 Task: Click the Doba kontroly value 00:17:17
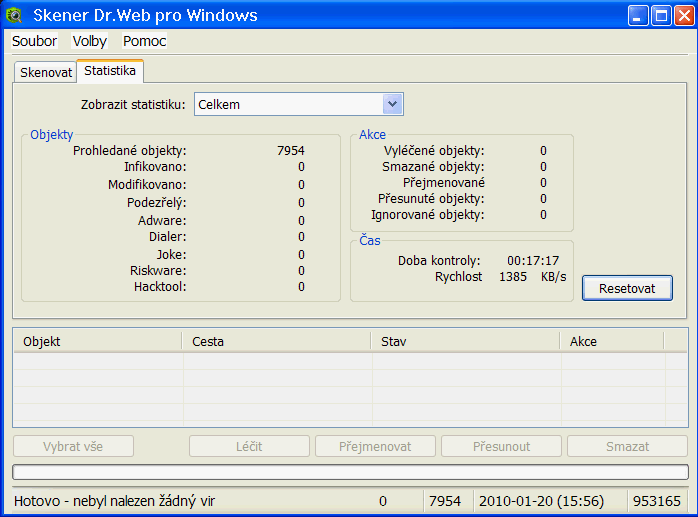(533, 261)
